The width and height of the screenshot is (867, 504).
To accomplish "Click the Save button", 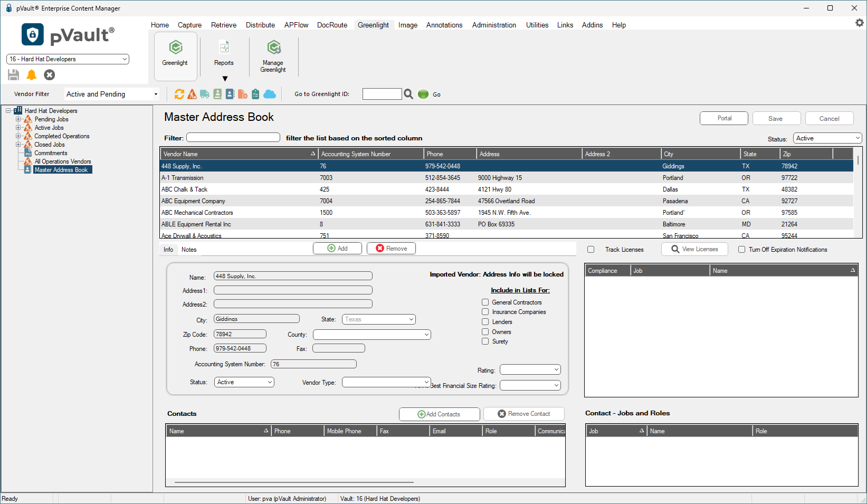I will pyautogui.click(x=777, y=118).
